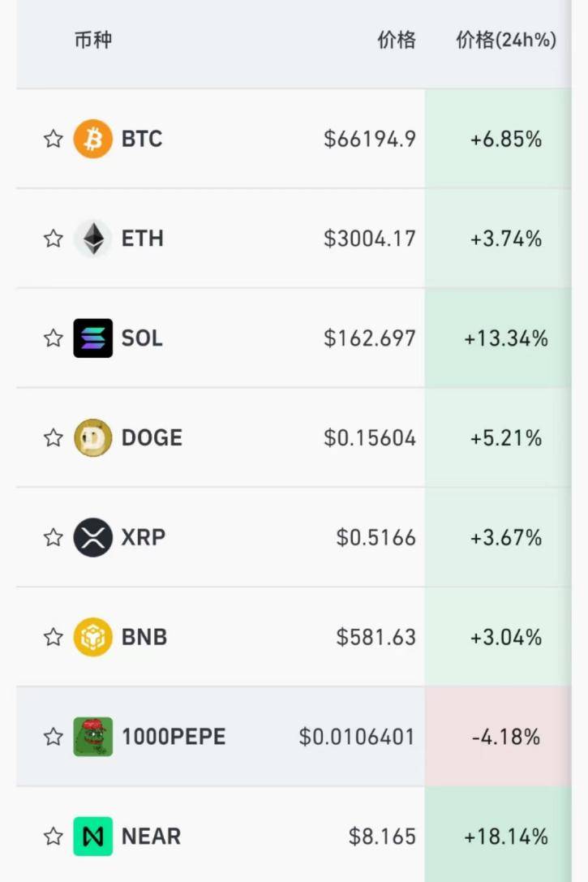Screen dimensions: 588x882
Task: Click the Bitcoin coin logo
Action: [x=93, y=139]
